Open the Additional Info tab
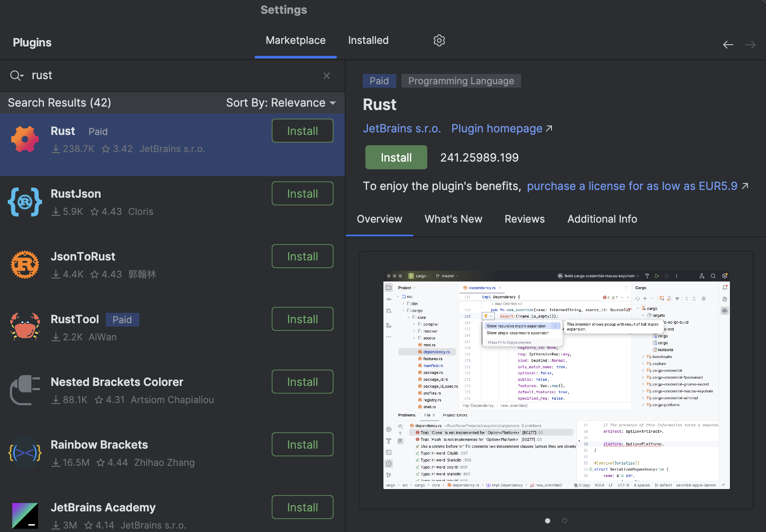Viewport: 766px width, 532px height. (602, 219)
